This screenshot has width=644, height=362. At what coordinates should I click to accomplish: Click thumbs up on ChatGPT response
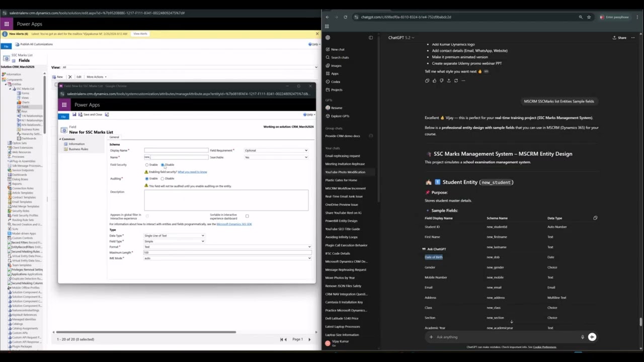coord(434,80)
